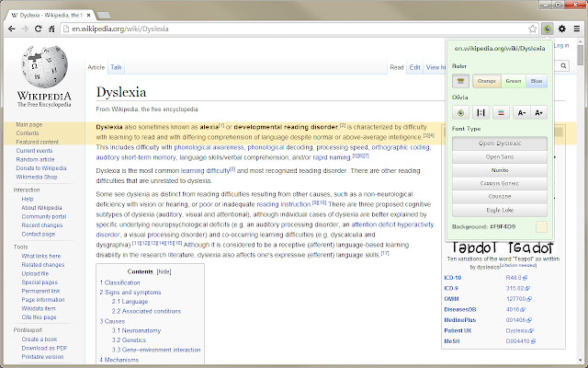This screenshot has width=588, height=368.
Task: Open the Random article link
Action: click(x=35, y=159)
